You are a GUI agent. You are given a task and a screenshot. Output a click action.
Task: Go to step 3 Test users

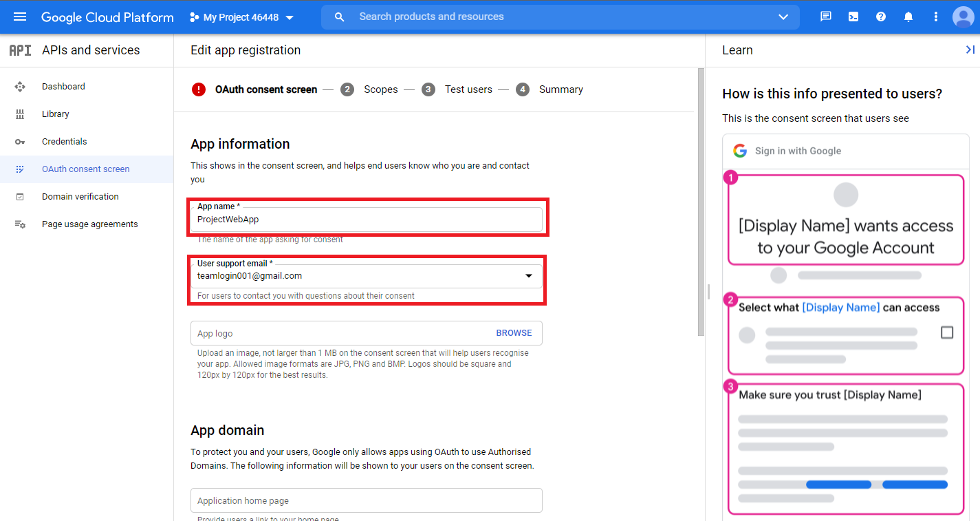[457, 89]
